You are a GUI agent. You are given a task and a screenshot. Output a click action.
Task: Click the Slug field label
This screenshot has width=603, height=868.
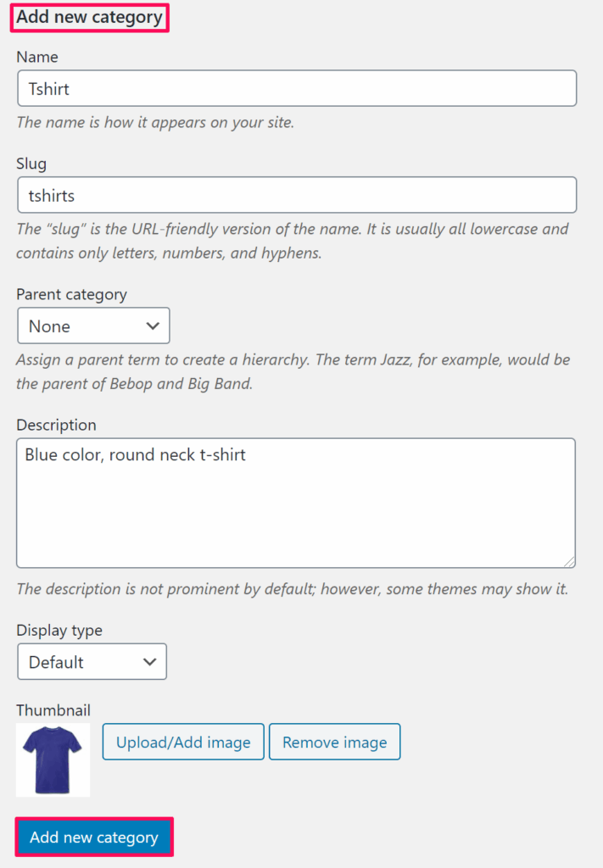(31, 164)
